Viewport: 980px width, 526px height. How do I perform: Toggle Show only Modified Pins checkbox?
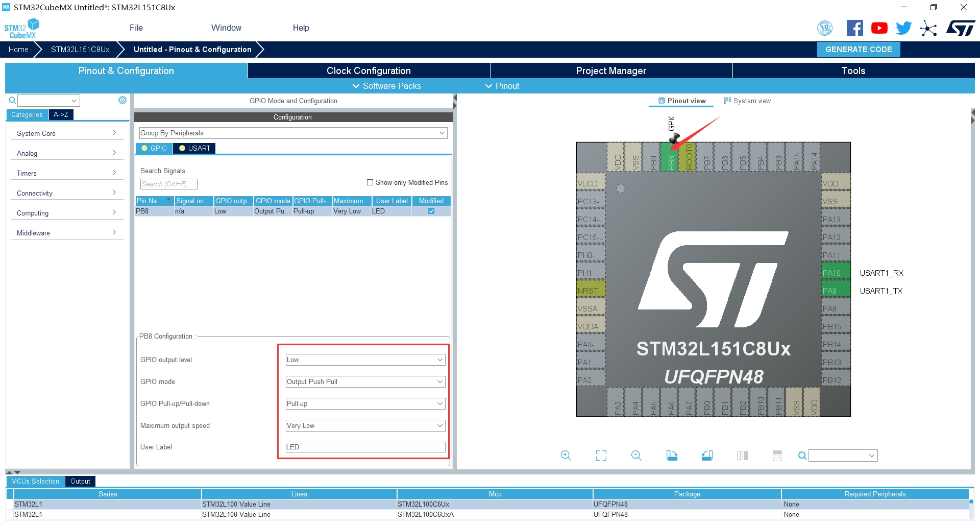click(x=370, y=182)
